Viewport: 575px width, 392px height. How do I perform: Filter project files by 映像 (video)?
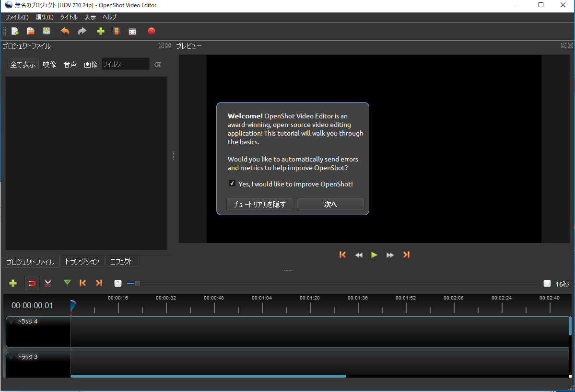click(49, 65)
